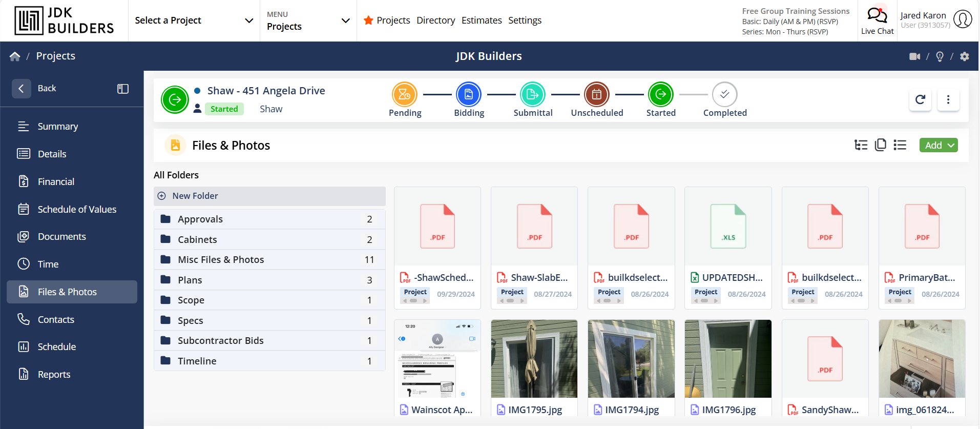Screen dimensions: 980x429
Task: Set project stage to Bidding
Action: click(x=469, y=95)
